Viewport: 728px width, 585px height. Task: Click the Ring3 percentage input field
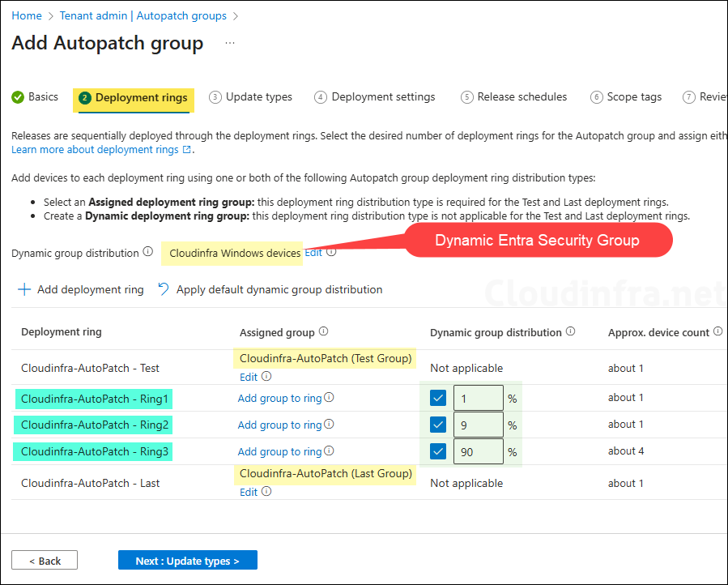pyautogui.click(x=477, y=451)
